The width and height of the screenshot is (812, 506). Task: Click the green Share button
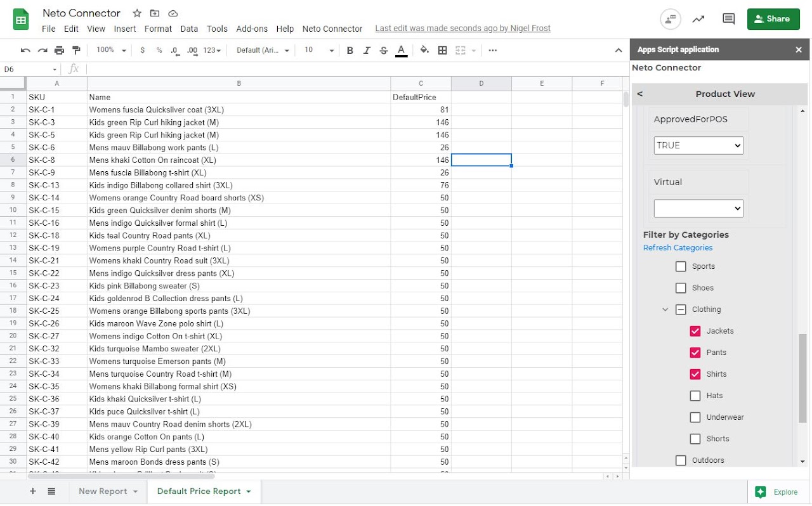pyautogui.click(x=773, y=19)
